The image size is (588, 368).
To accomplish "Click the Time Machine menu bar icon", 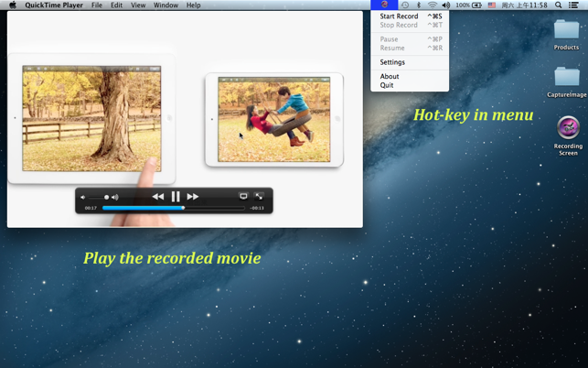I will (405, 5).
